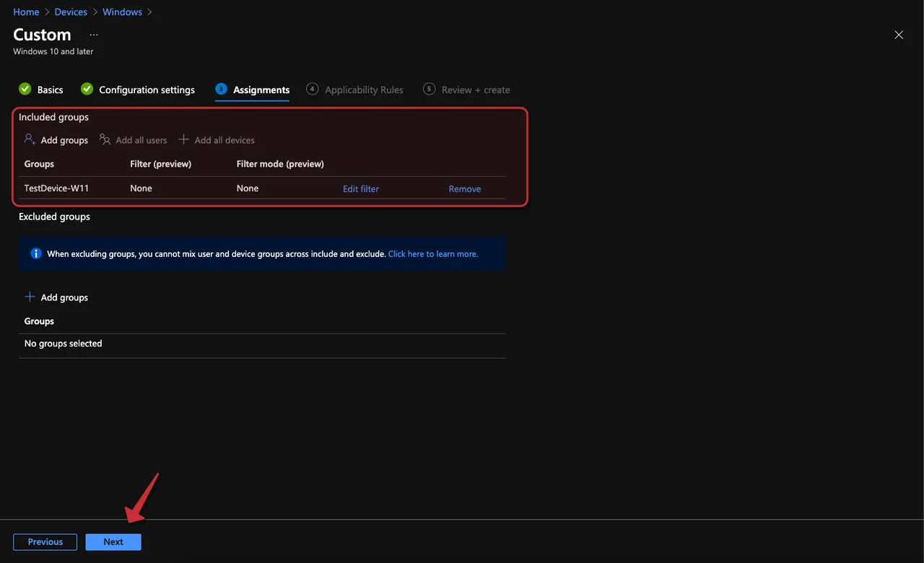
Task: Open the ellipsis menu next to Custom
Action: 94,35
